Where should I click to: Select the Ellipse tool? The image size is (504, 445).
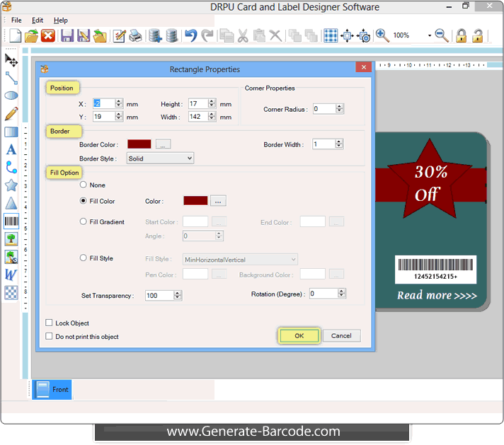(x=11, y=96)
